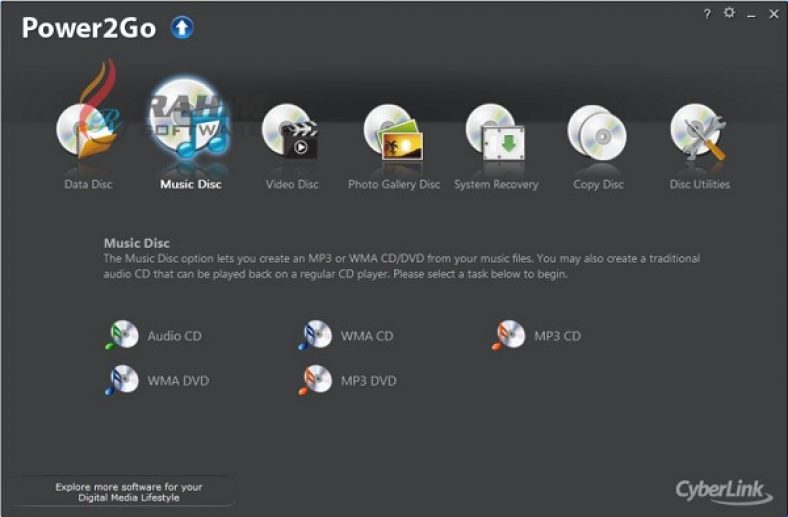Start the WMA CD task label
788x517 pixels.
(x=367, y=336)
